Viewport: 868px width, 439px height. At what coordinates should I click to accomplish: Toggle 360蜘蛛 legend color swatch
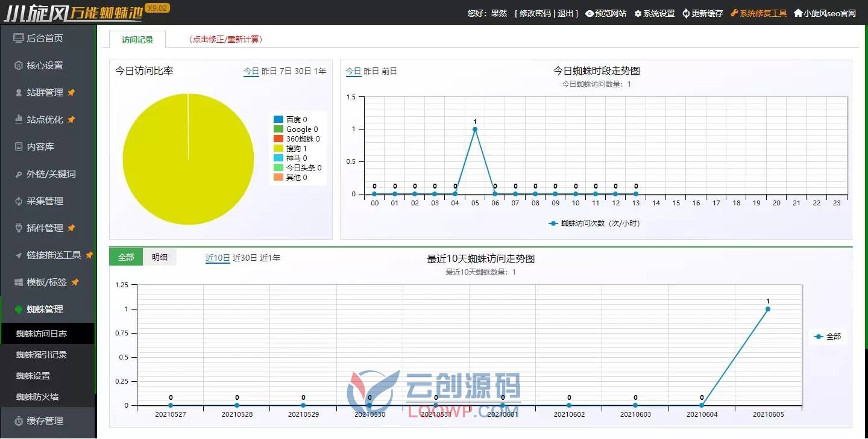pyautogui.click(x=278, y=139)
